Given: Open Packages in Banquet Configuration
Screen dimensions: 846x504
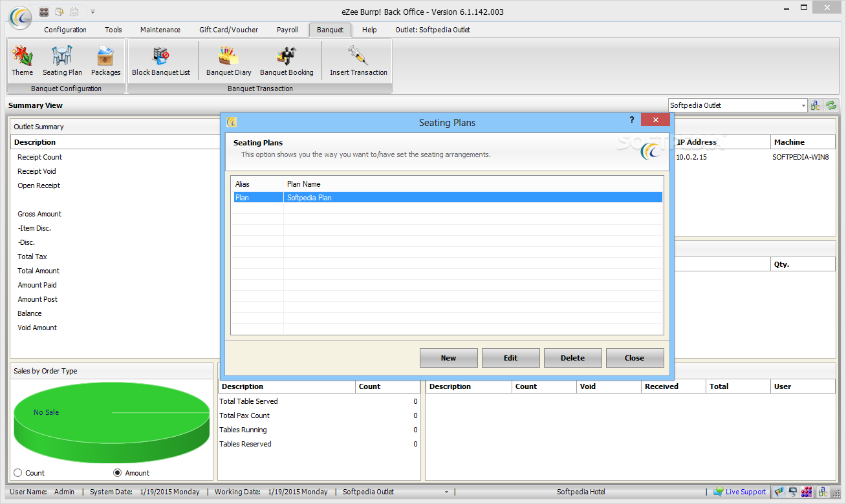Looking at the screenshot, I should (105, 61).
